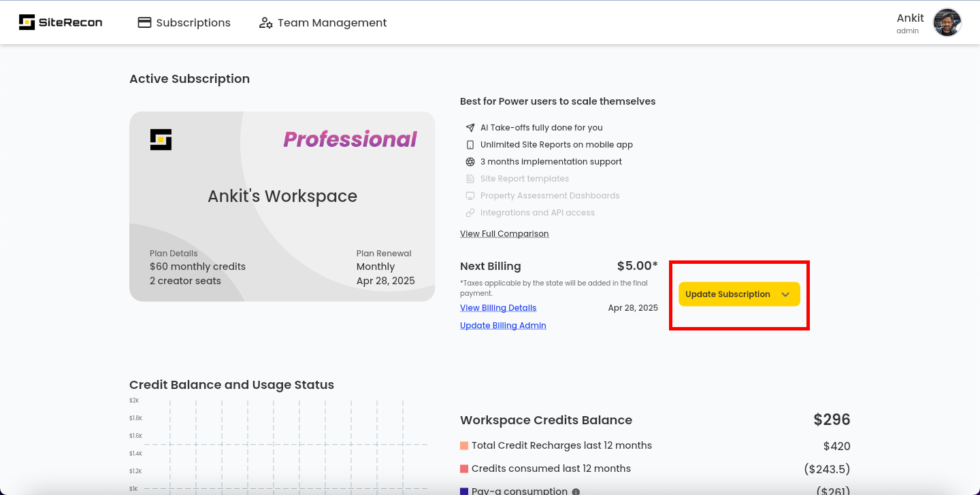Click the Site Report templates document icon

[x=470, y=179]
